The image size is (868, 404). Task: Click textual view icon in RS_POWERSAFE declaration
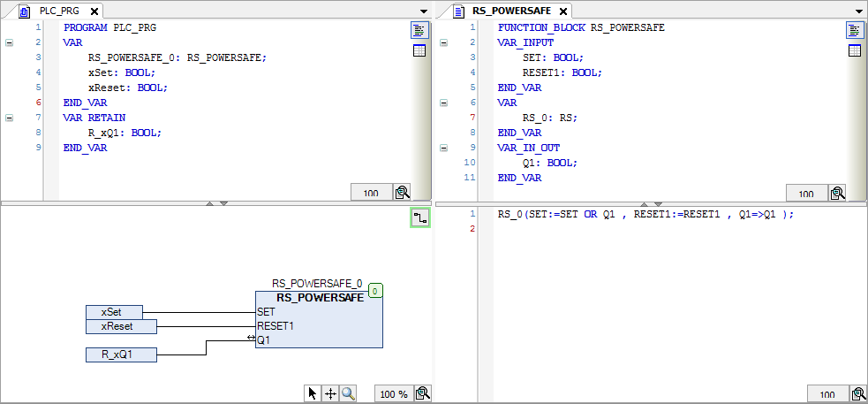coord(854,30)
